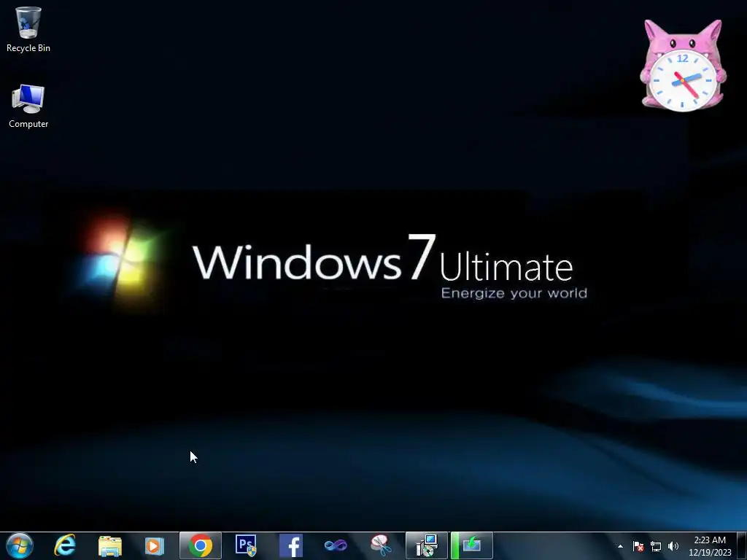Open the network status tray icon

point(656,546)
